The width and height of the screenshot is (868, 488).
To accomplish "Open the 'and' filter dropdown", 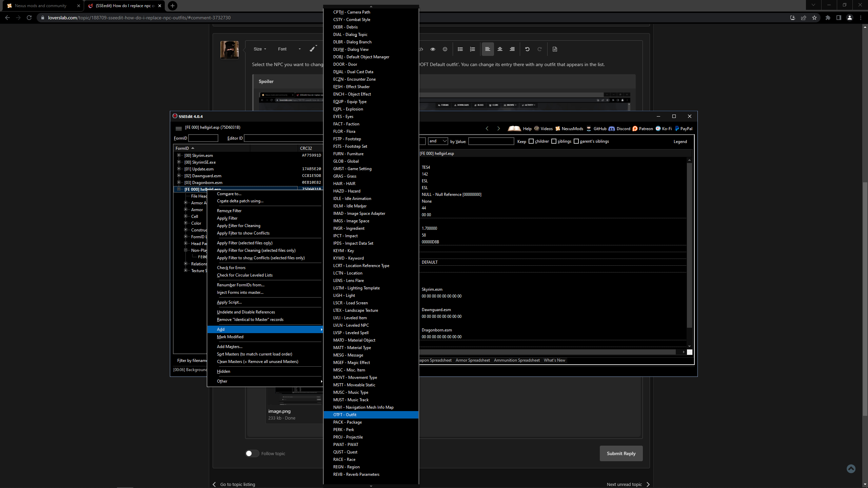I will pyautogui.click(x=438, y=141).
